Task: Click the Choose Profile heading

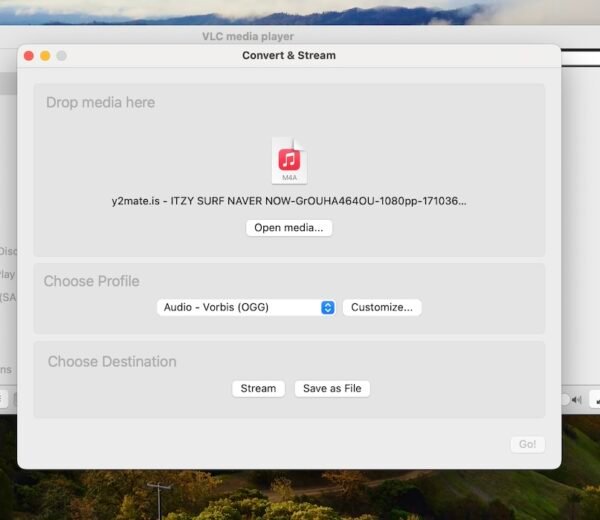Action: pos(91,281)
